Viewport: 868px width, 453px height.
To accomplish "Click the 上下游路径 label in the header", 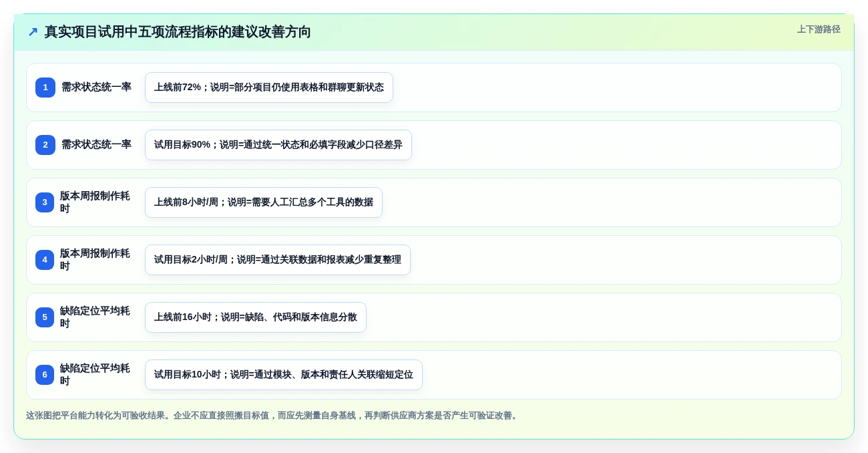I will click(818, 29).
